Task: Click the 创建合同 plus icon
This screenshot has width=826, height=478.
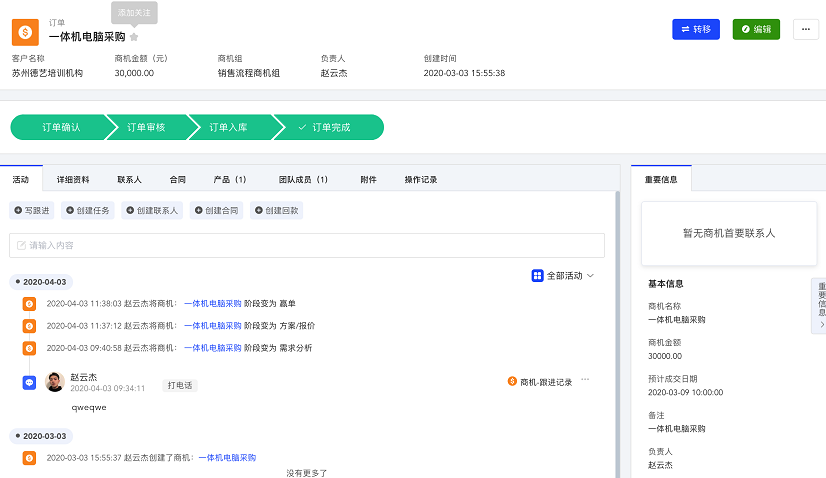Action: click(199, 211)
